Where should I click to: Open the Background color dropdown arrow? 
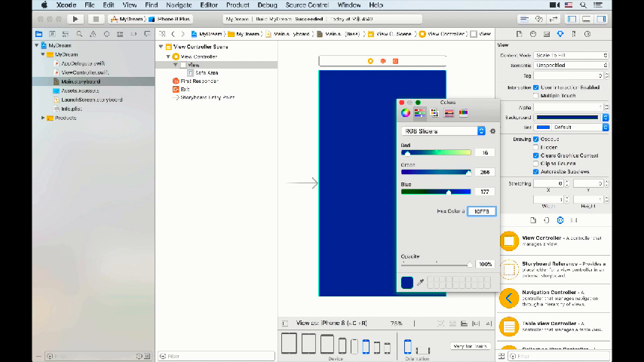pos(606,118)
